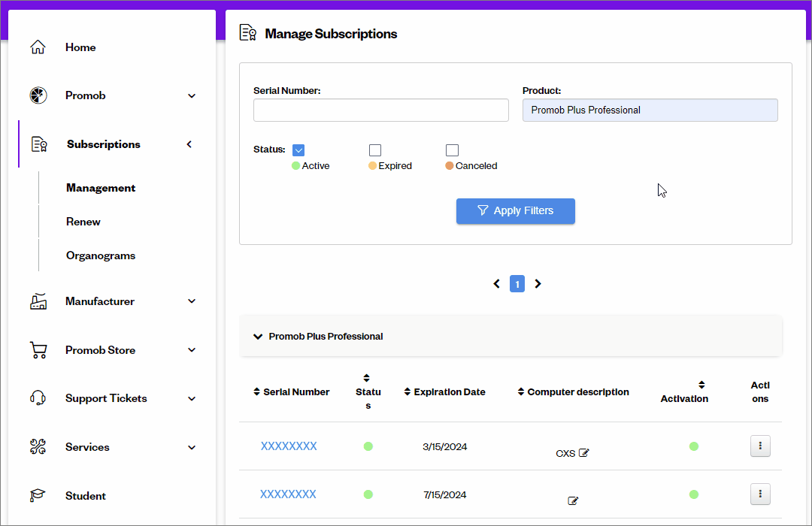Viewport: 812px width, 526px height.
Task: Click the Apply Filters button
Action: click(515, 211)
